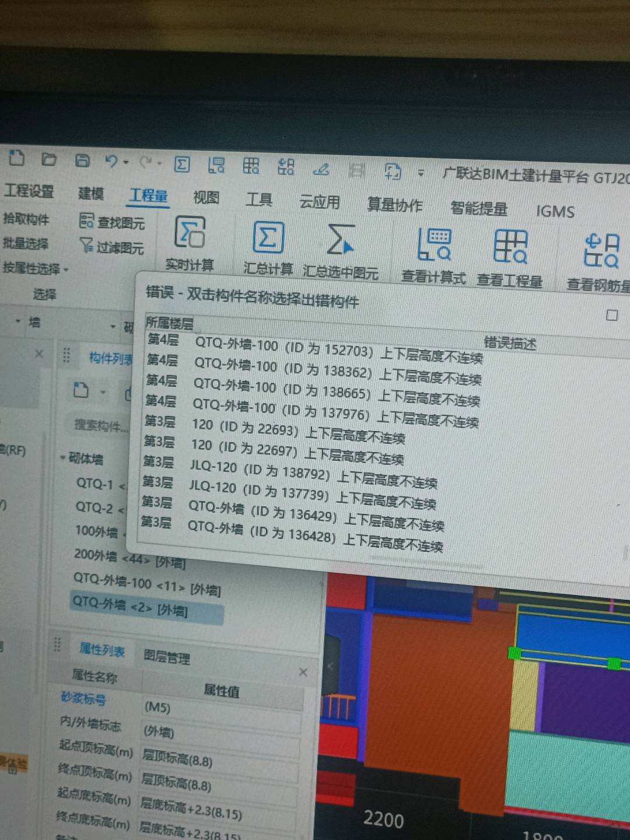Image resolution: width=630 pixels, height=840 pixels.
Task: Open dropdown arrow next to new component icon
Action: tap(103, 392)
